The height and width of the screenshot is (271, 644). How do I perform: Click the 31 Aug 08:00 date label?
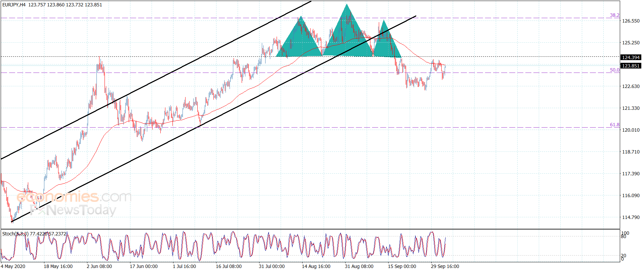pyautogui.click(x=359, y=266)
